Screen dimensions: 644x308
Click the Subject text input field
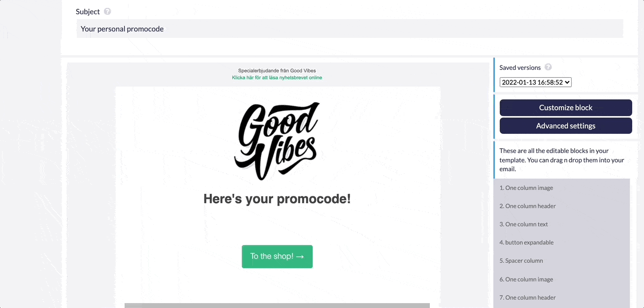[350, 29]
